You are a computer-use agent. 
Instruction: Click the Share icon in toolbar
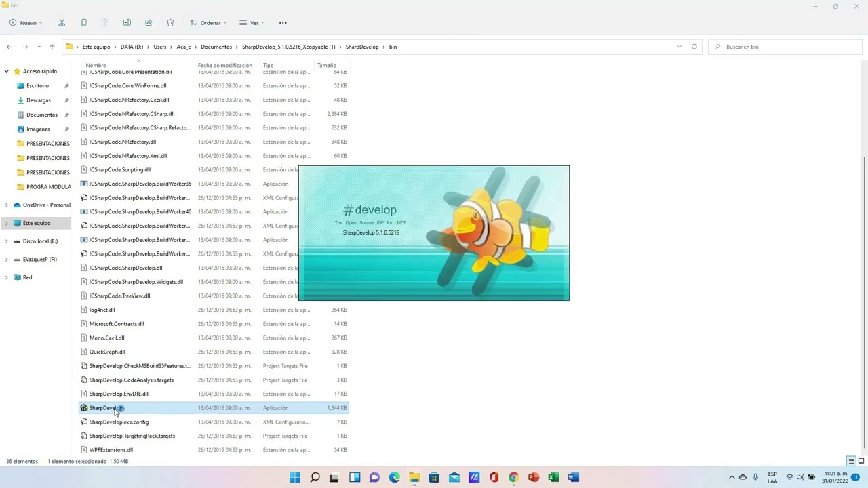coord(149,23)
